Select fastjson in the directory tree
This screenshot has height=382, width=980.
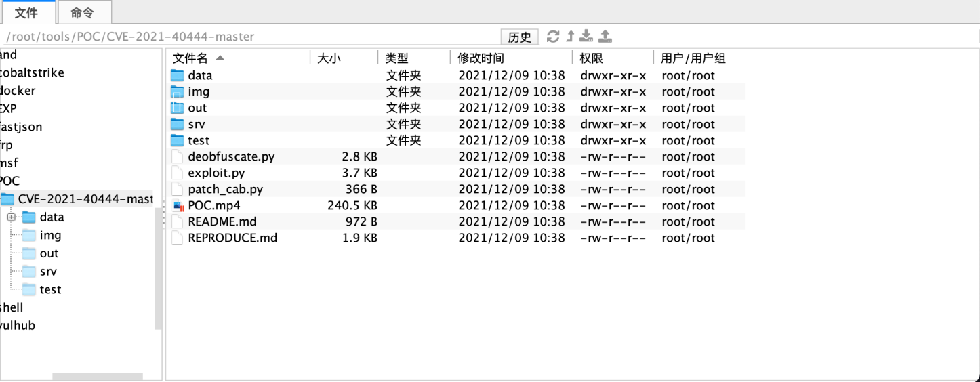point(21,127)
